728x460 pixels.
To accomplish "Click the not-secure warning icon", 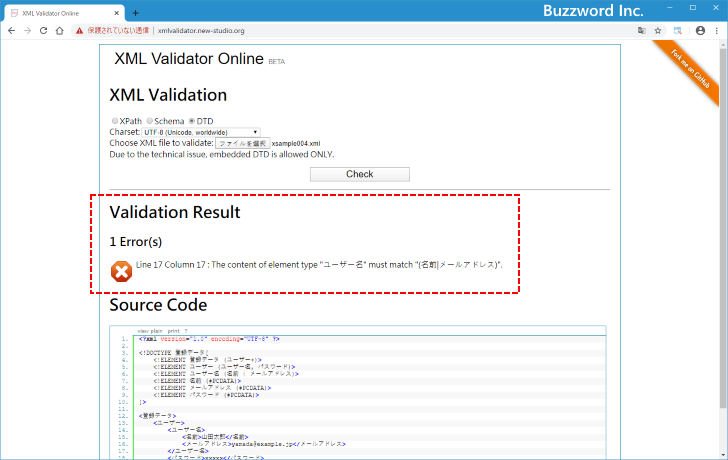I will click(80, 31).
